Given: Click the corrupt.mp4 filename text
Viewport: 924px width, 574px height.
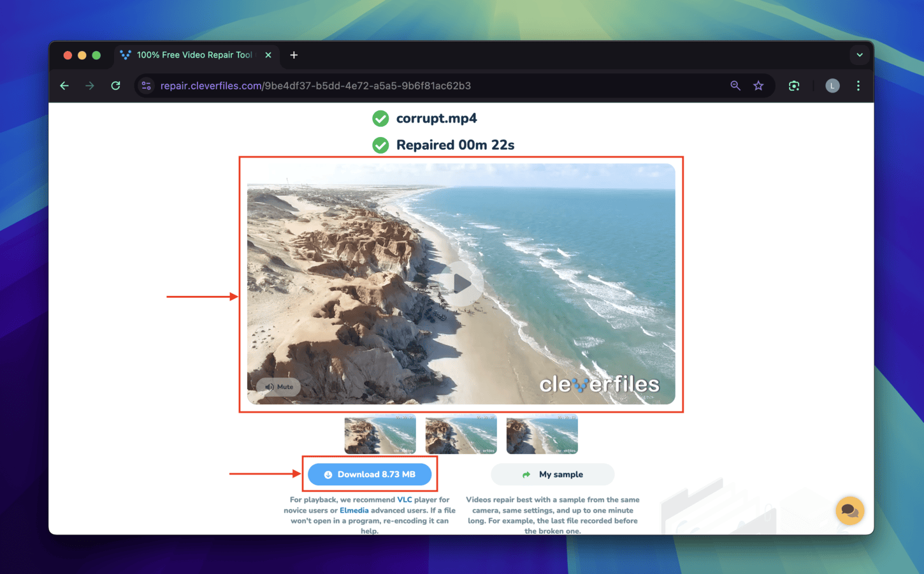Looking at the screenshot, I should (437, 119).
